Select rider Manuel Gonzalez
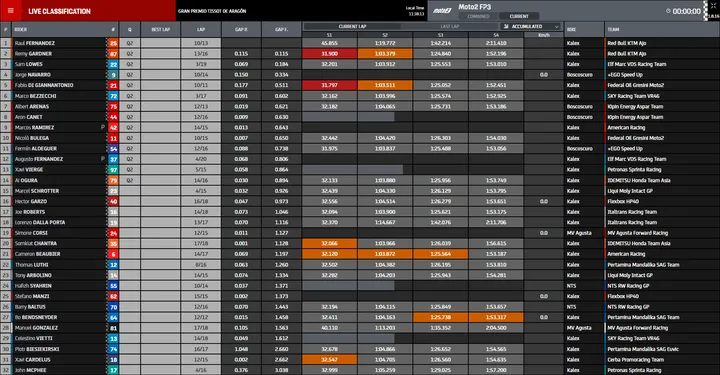 tap(36, 328)
